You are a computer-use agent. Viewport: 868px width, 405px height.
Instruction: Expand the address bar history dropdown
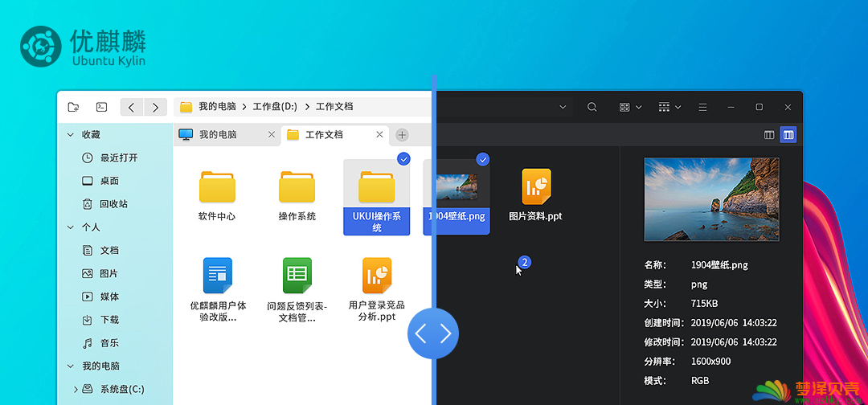click(x=563, y=107)
